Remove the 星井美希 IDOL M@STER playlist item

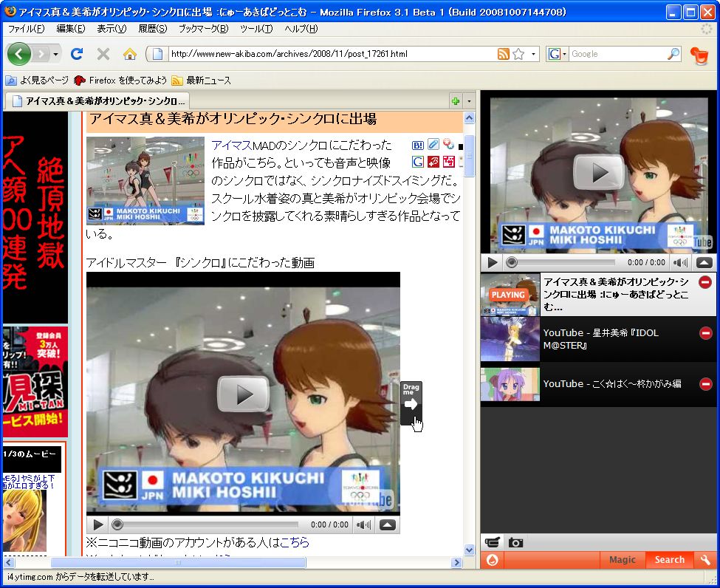706,333
